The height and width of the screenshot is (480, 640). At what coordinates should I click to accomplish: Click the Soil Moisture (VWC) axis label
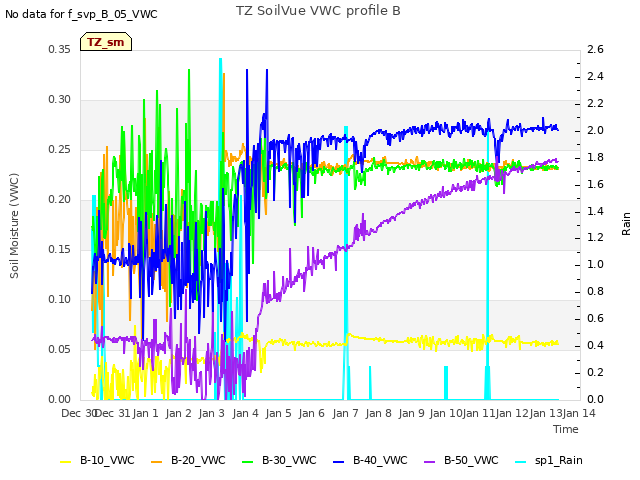click(14, 226)
